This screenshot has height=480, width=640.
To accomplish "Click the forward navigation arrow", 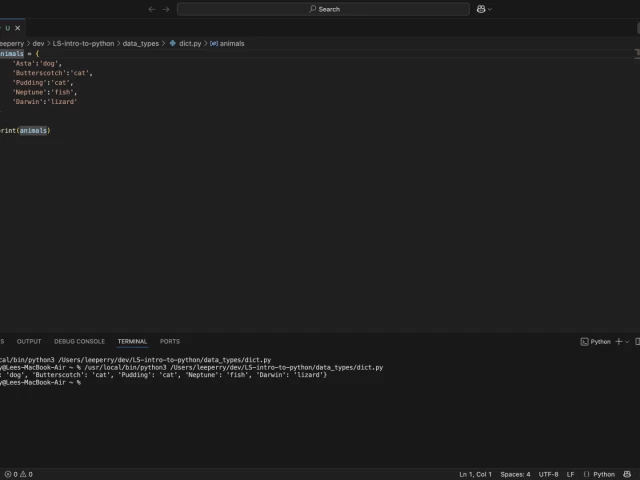I will (166, 9).
